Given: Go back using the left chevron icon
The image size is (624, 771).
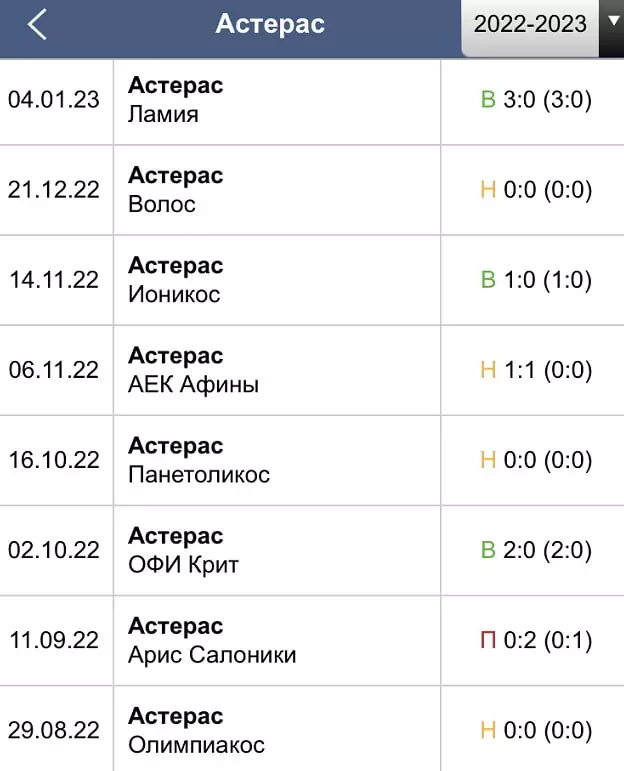Looking at the screenshot, I should tap(37, 24).
